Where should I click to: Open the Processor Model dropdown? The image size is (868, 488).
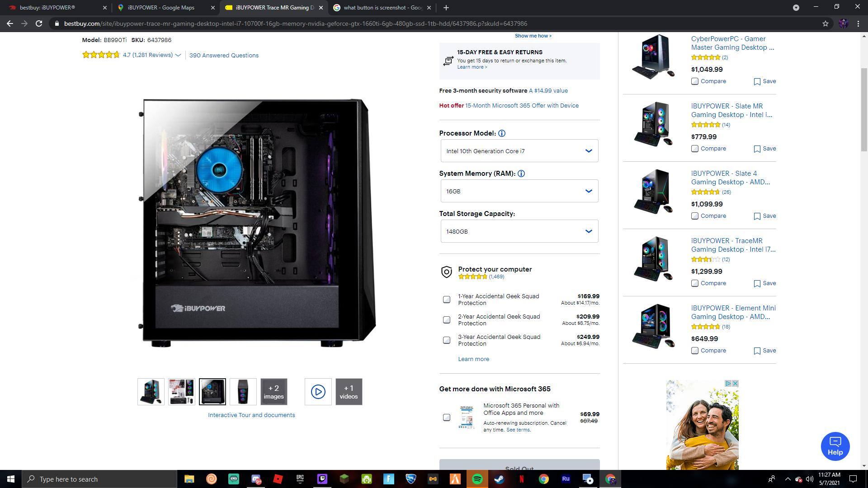click(519, 150)
